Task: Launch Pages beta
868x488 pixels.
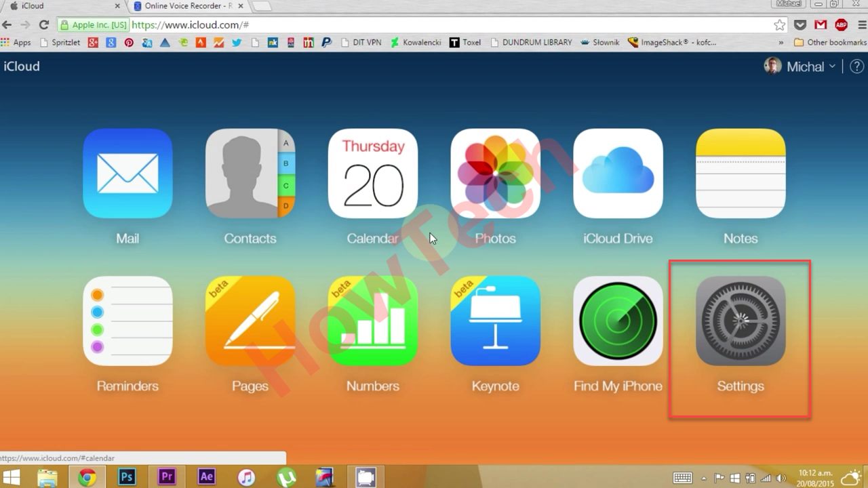Action: click(x=250, y=321)
